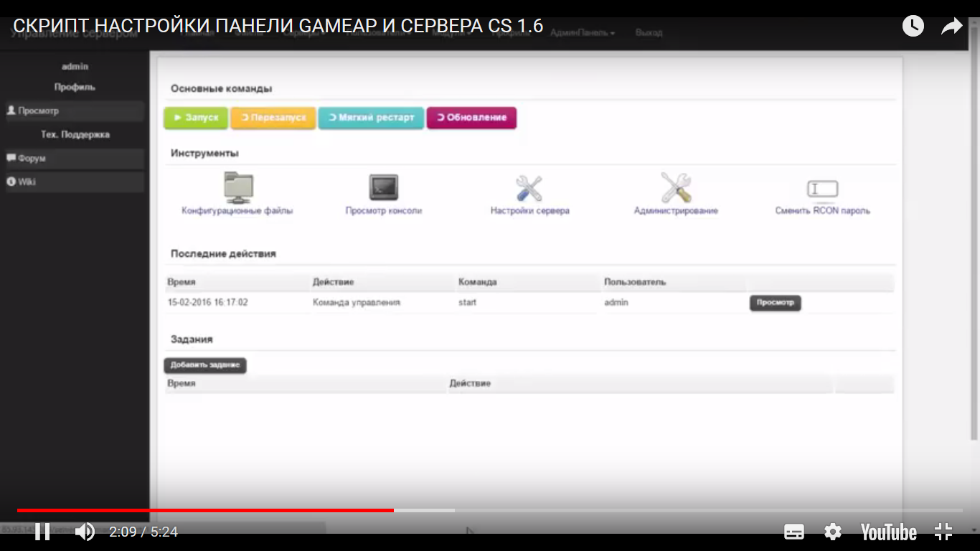Image resolution: width=980 pixels, height=551 pixels.
Task: Open the Администрирование wrench icon
Action: coord(675,188)
